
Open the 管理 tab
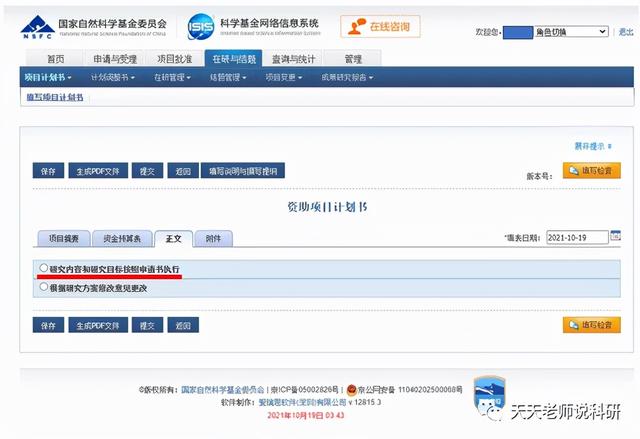click(x=353, y=59)
